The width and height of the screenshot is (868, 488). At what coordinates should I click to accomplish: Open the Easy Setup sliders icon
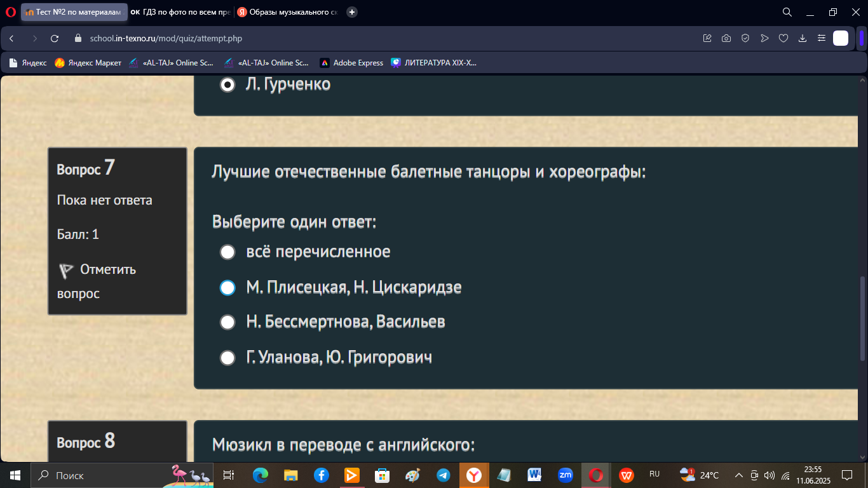822,38
